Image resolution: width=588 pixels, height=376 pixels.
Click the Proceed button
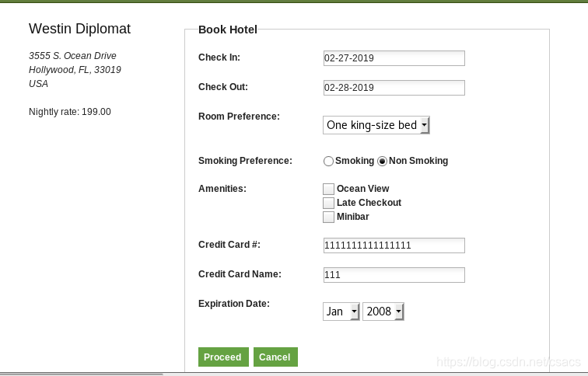point(223,357)
